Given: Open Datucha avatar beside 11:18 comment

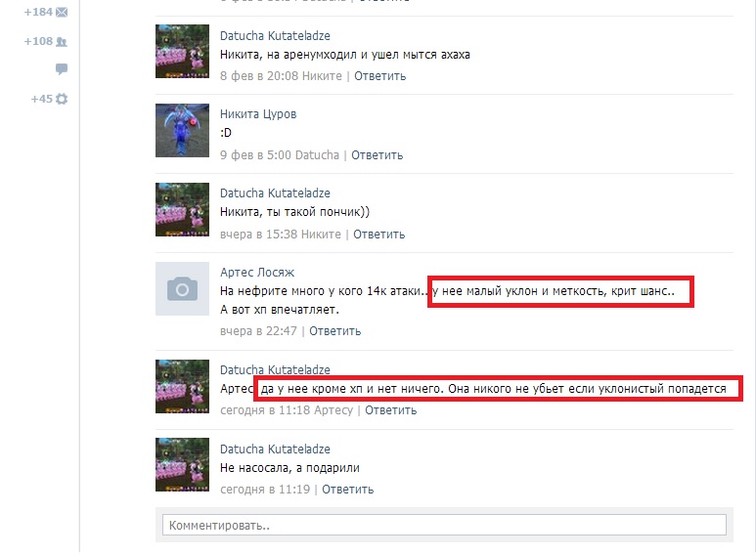Looking at the screenshot, I should [182, 386].
